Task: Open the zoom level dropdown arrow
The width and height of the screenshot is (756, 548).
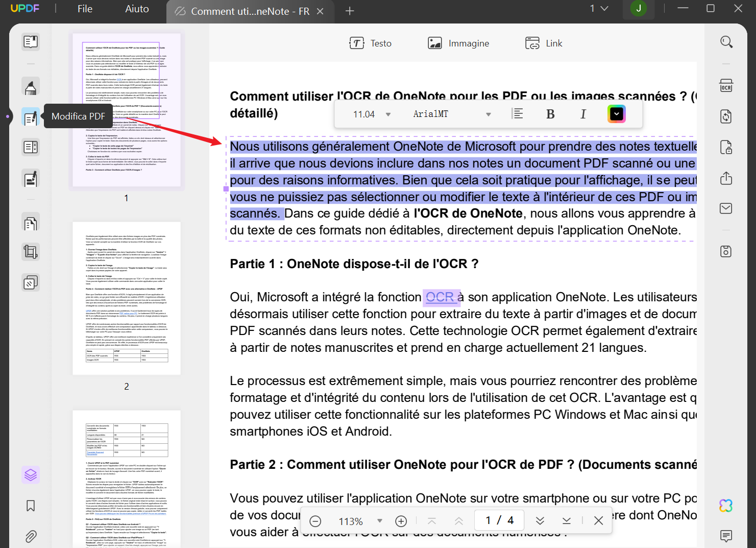Action: click(x=380, y=521)
